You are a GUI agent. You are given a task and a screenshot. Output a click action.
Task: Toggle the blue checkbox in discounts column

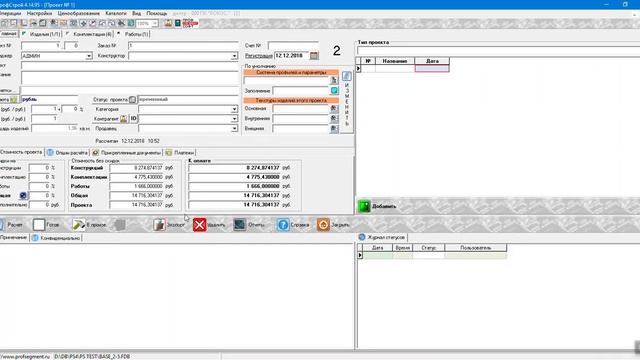tap(23, 196)
